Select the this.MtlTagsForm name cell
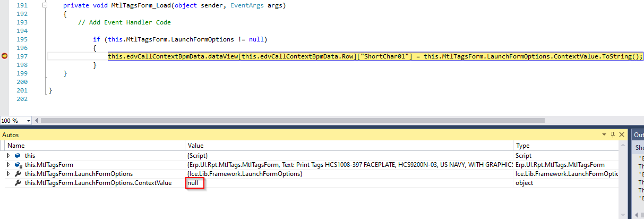The width and height of the screenshot is (644, 219). (49, 165)
